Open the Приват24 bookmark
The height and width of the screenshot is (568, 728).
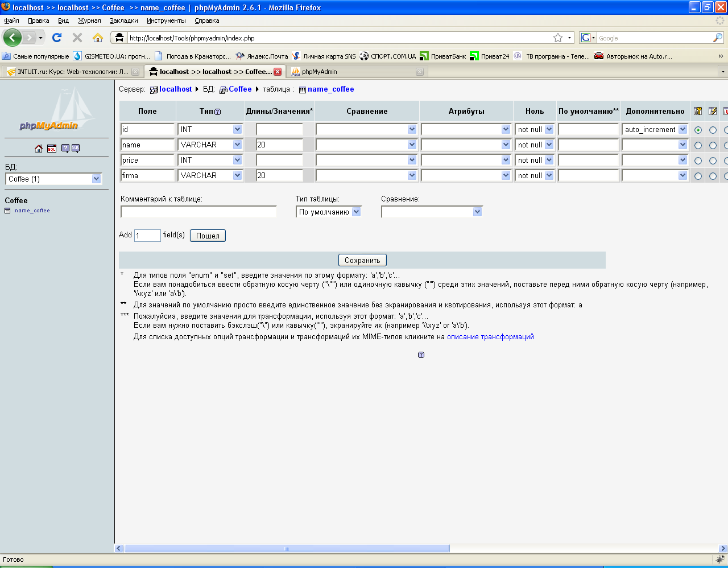[x=490, y=56]
